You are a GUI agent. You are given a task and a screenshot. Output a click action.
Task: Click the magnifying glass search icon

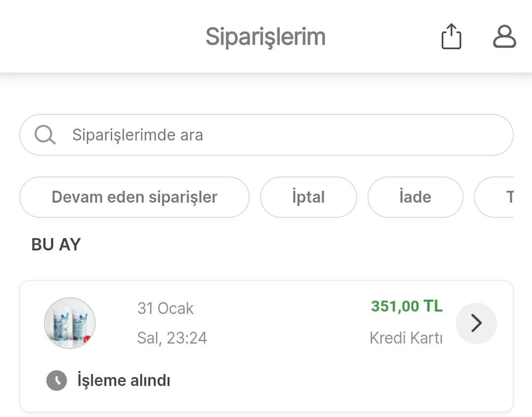[45, 135]
